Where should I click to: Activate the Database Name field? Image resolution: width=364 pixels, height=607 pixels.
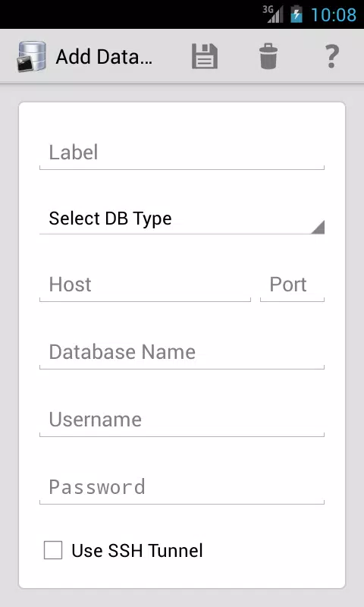click(x=182, y=353)
